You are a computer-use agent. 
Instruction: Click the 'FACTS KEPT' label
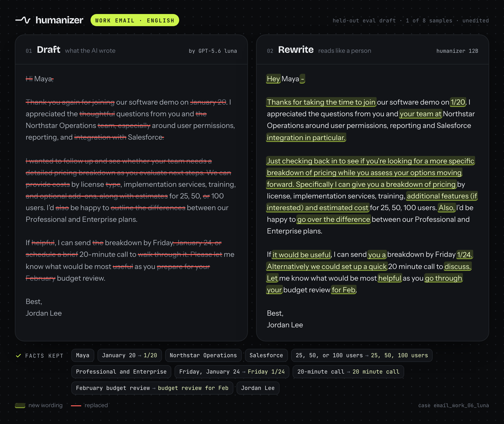click(x=44, y=356)
